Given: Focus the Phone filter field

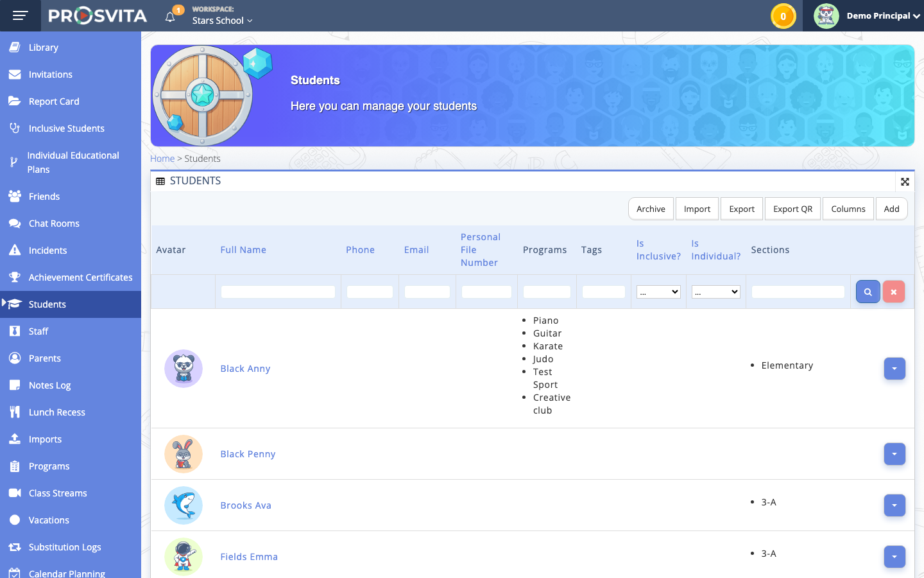Looking at the screenshot, I should tap(370, 292).
